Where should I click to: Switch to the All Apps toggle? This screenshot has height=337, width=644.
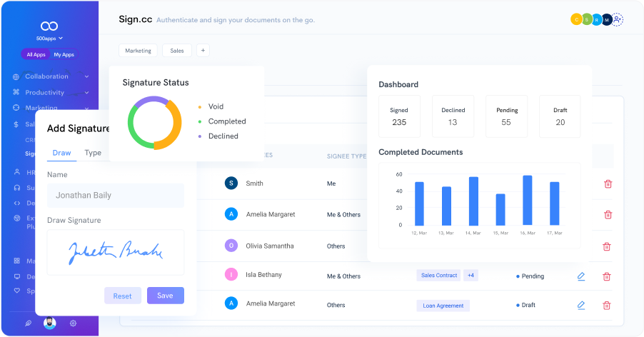coord(36,54)
